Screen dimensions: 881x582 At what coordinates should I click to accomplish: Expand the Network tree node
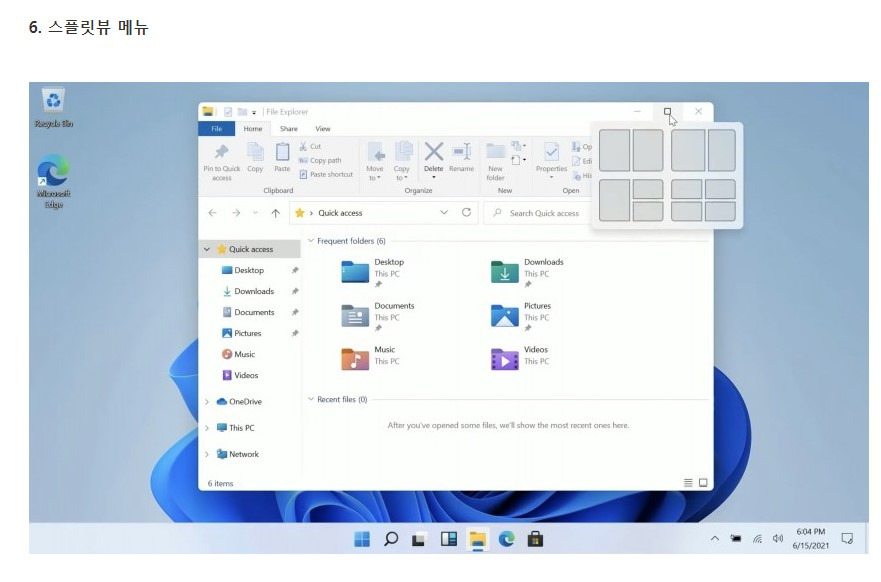[207, 454]
